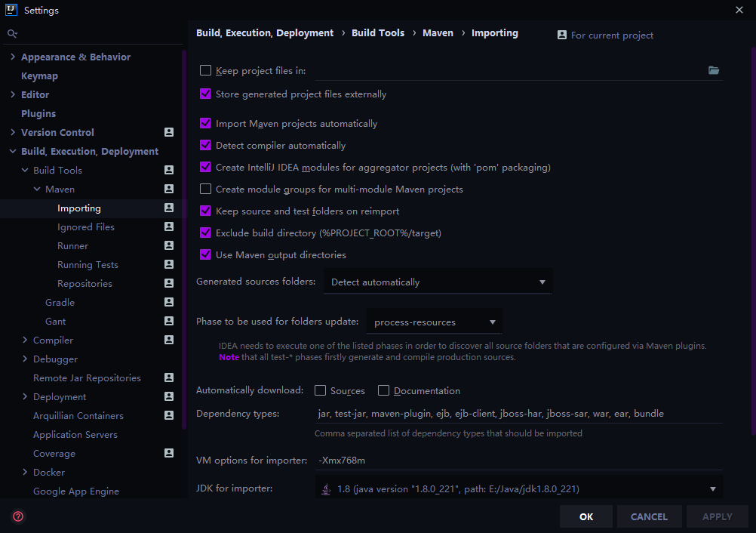The height and width of the screenshot is (533, 756).
Task: Click the help question mark icon
Action: pos(18,516)
